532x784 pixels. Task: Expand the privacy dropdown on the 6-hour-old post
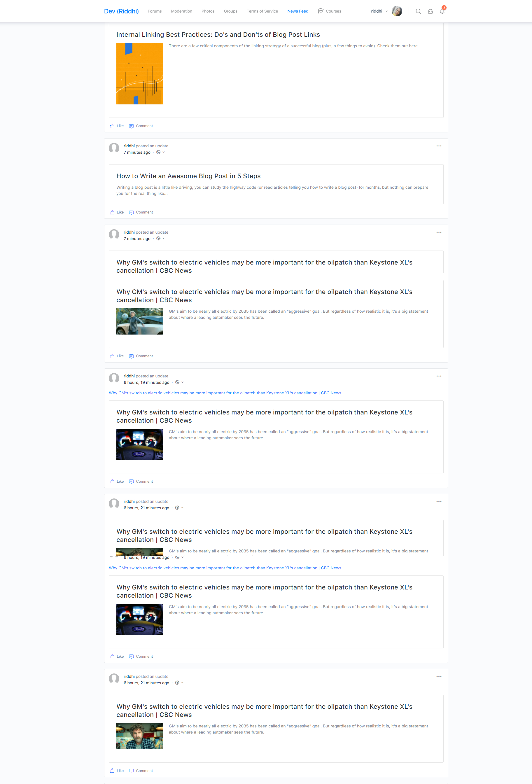point(182,382)
